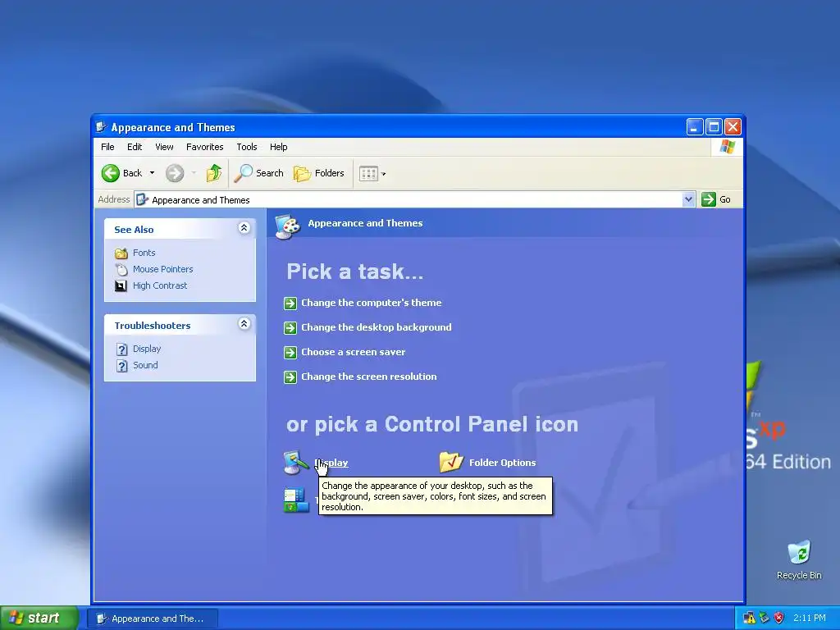Click arrow icon beside Change the screen resolution
The width and height of the screenshot is (840, 630).
[x=290, y=377]
